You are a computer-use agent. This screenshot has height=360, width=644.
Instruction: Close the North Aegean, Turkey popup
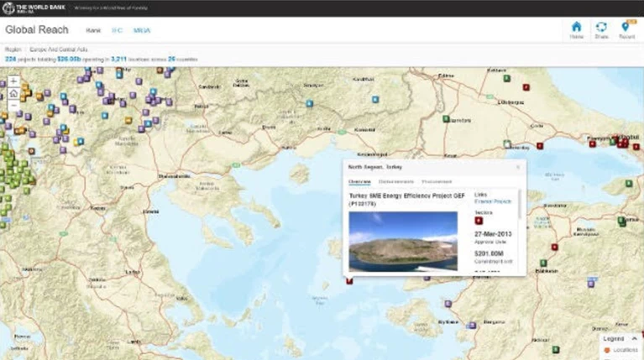click(x=518, y=167)
